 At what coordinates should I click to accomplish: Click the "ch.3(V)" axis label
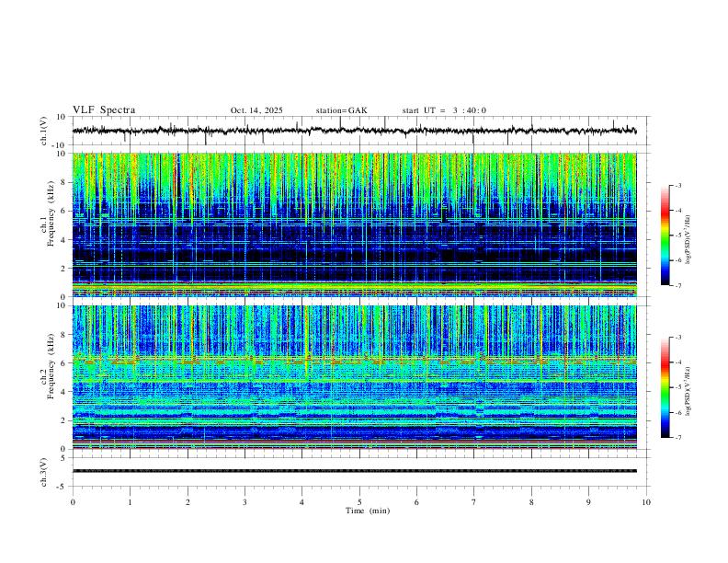point(43,472)
